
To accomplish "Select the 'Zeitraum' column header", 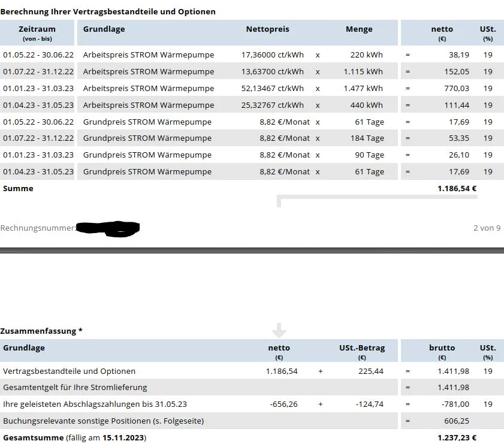I will pos(37,29).
